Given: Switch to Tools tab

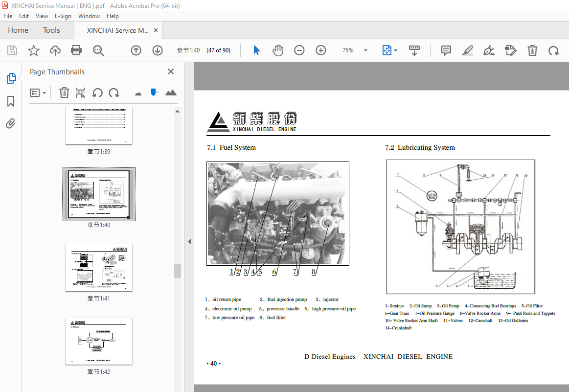Looking at the screenshot, I should [51, 30].
